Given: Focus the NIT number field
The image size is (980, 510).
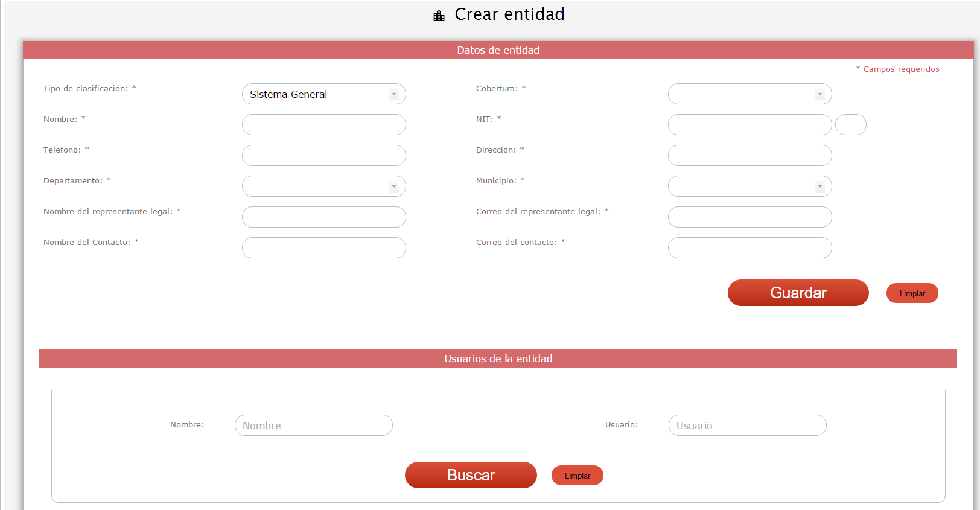Looking at the screenshot, I should (749, 125).
